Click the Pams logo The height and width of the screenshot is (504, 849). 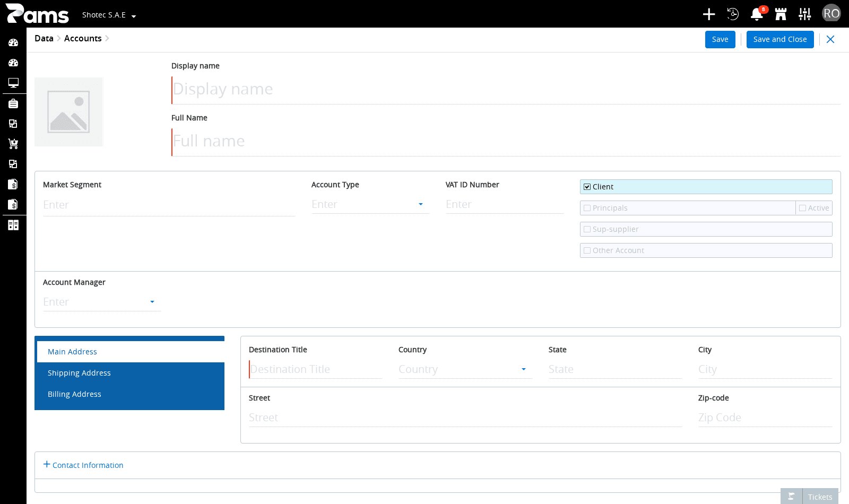point(37,14)
